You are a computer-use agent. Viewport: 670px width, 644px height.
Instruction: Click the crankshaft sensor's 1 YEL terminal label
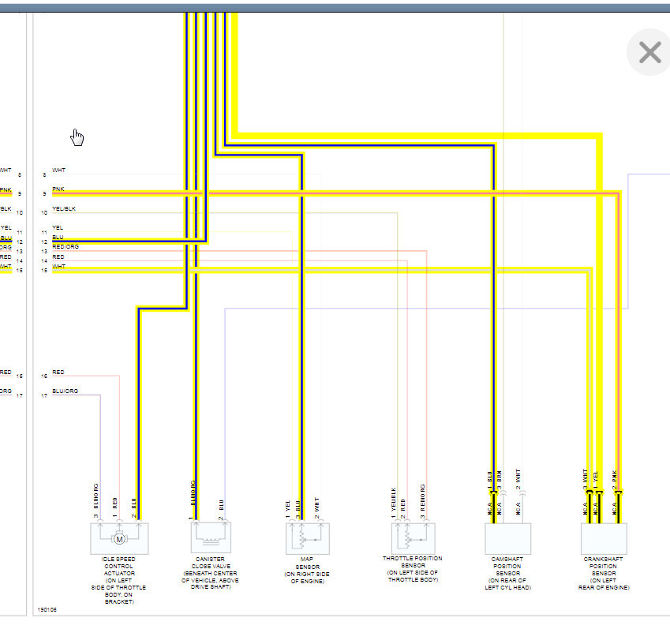pos(596,480)
